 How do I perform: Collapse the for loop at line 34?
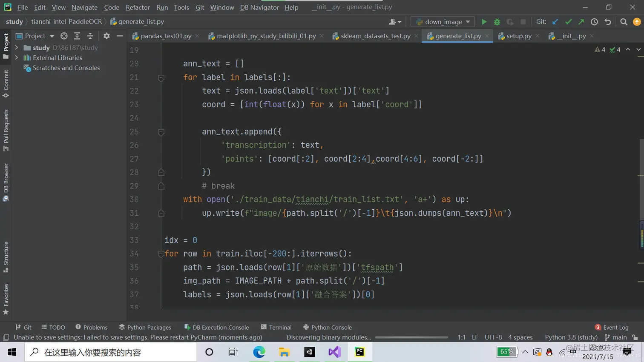161,254
